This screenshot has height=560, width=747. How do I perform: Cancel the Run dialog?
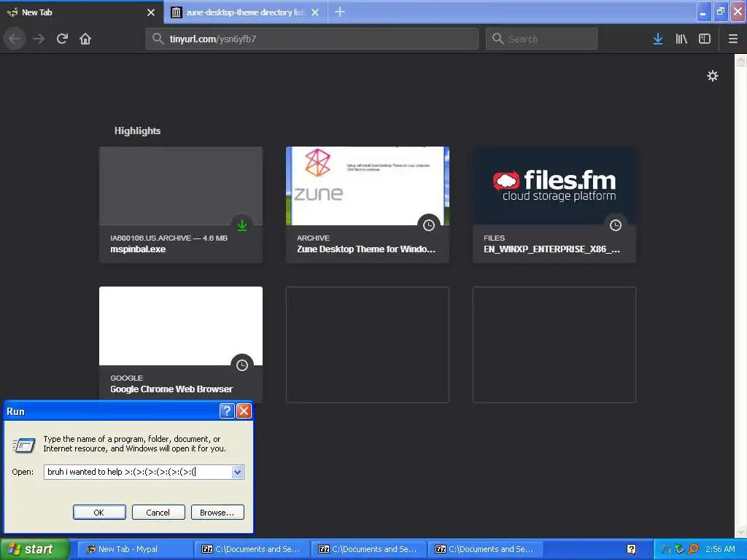(158, 513)
